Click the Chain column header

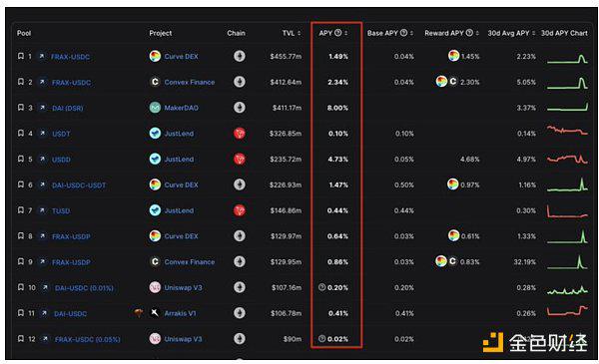pos(236,33)
